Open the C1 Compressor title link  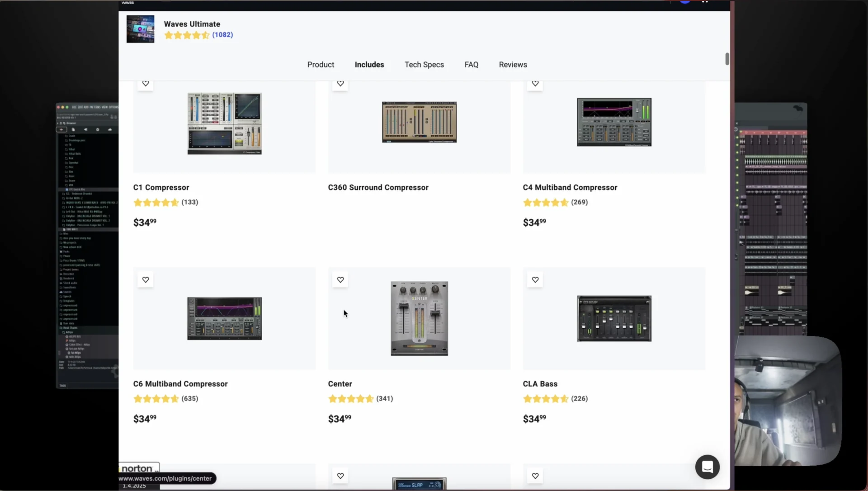point(161,187)
